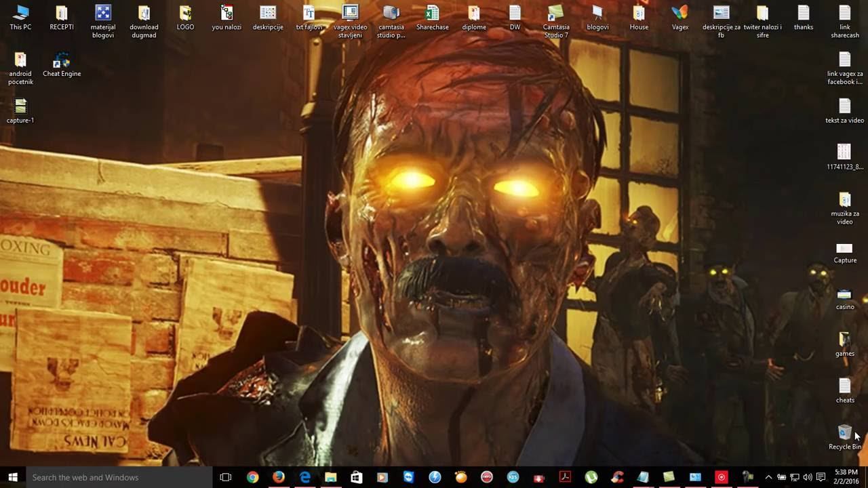
Task: Open 11741123_8... image file
Action: [845, 158]
